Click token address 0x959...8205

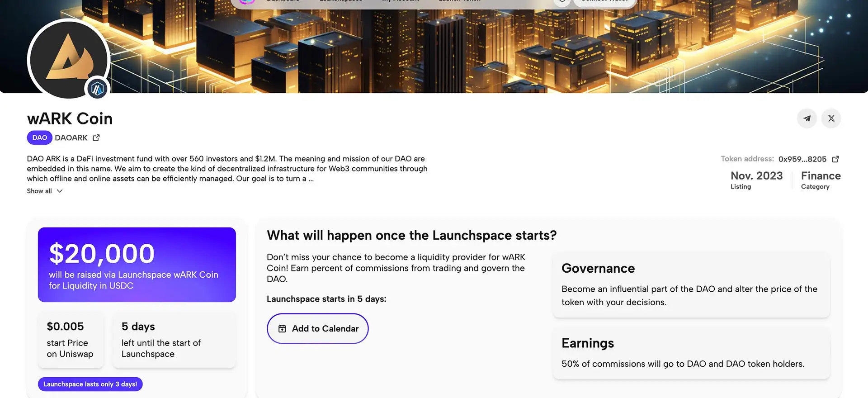[x=802, y=159]
